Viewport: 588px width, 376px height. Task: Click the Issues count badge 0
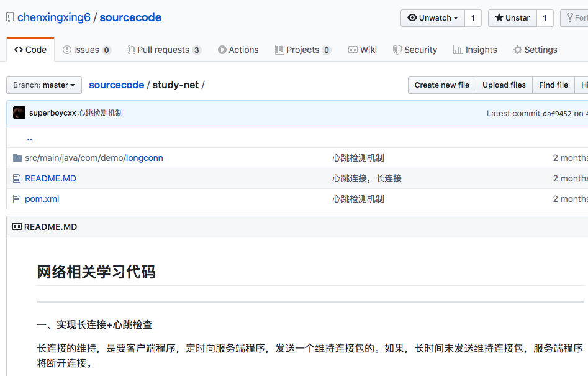pos(107,50)
